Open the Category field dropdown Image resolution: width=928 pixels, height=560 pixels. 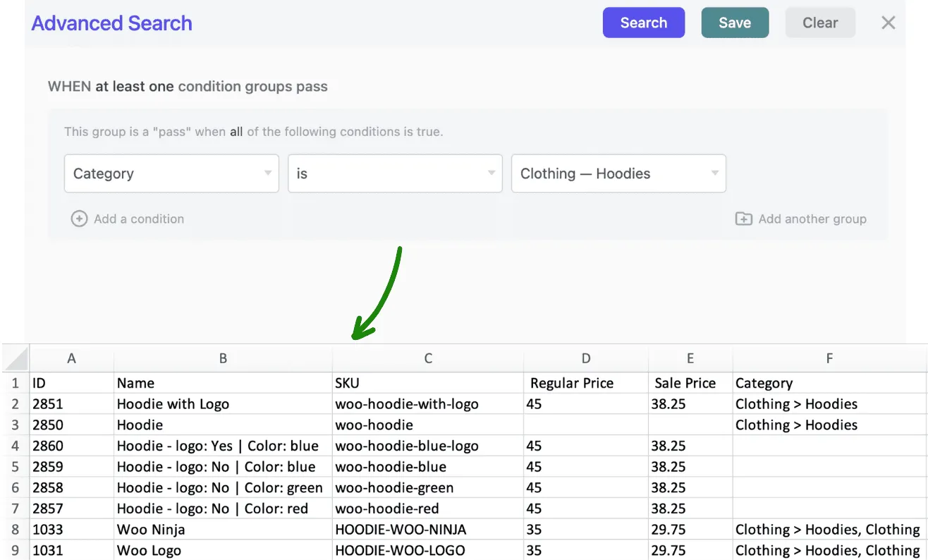[x=171, y=174]
